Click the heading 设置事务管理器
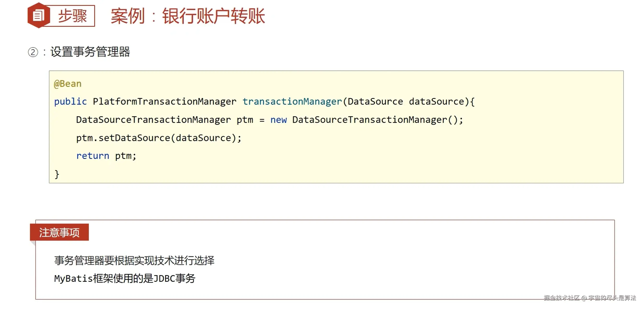This screenshot has height=309, width=644. 90,52
